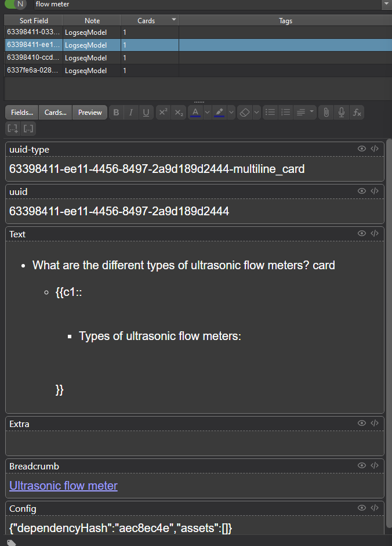Image resolution: width=392 pixels, height=546 pixels.
Task: Select row 63398411-033... note
Action: 198,32
